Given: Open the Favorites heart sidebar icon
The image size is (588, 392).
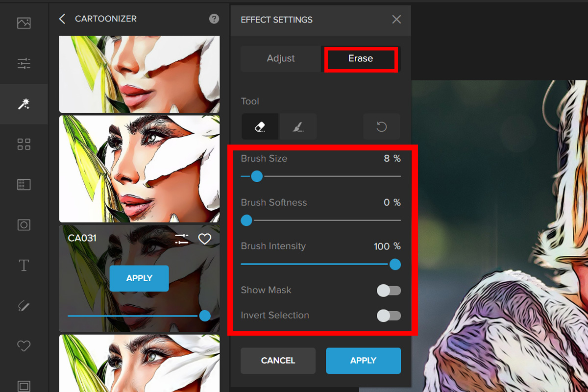Looking at the screenshot, I should point(24,346).
